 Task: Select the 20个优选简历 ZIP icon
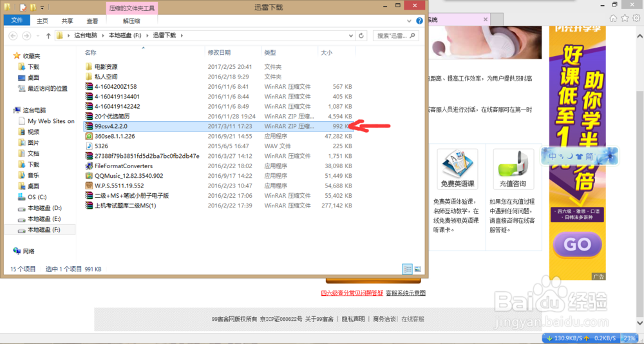[89, 117]
